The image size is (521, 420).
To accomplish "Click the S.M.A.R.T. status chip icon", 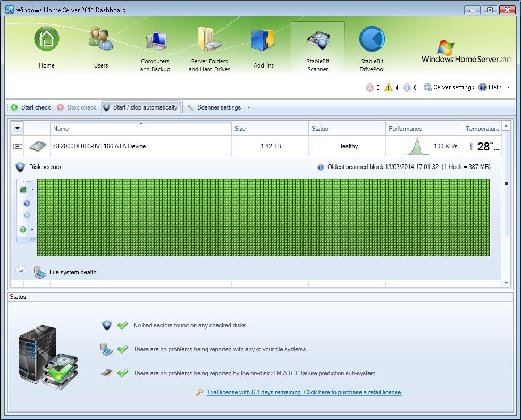I will click(107, 373).
